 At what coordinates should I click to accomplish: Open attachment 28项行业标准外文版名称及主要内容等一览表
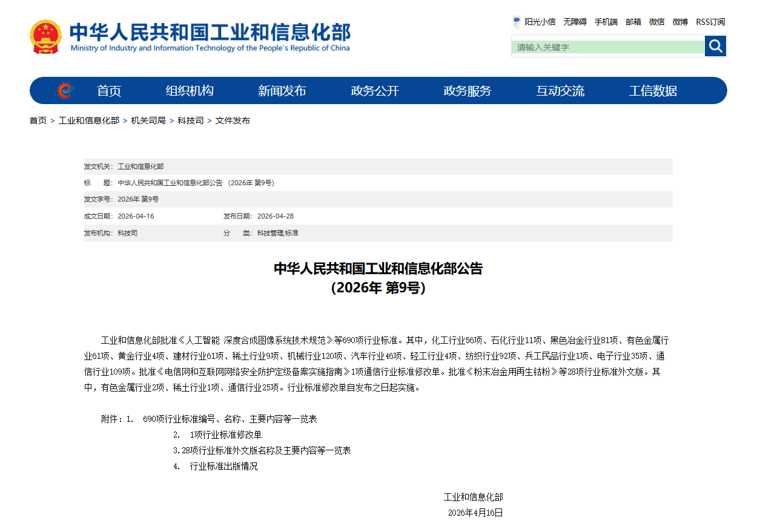click(266, 450)
